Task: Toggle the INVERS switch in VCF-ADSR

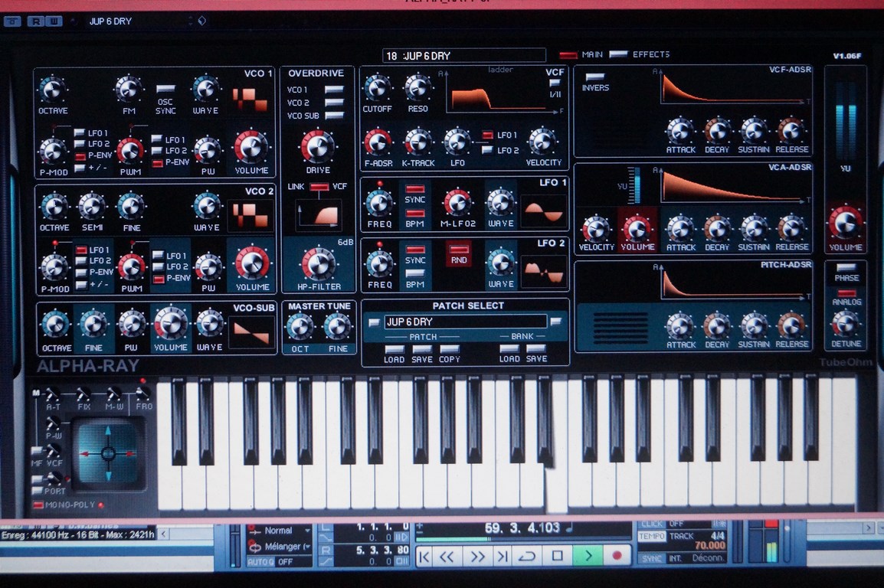Action: (594, 77)
